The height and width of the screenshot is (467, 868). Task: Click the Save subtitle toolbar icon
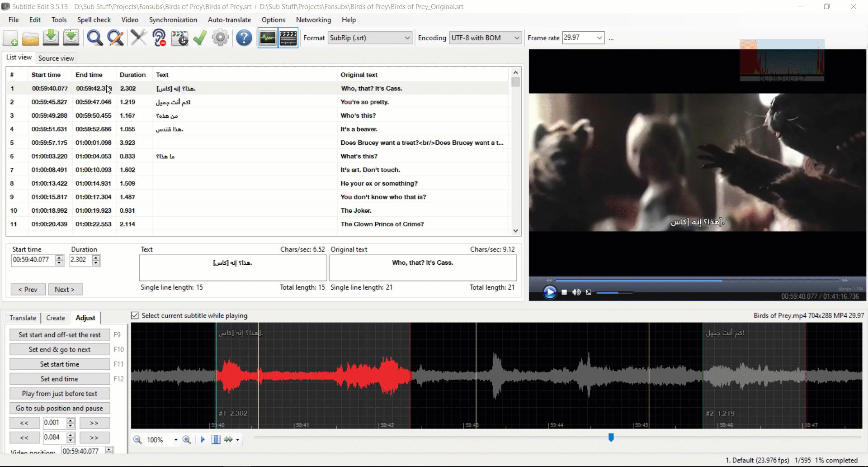tap(51, 38)
